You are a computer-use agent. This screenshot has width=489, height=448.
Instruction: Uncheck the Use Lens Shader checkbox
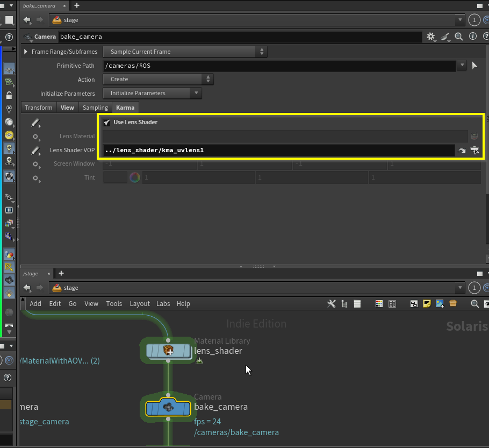(x=106, y=123)
